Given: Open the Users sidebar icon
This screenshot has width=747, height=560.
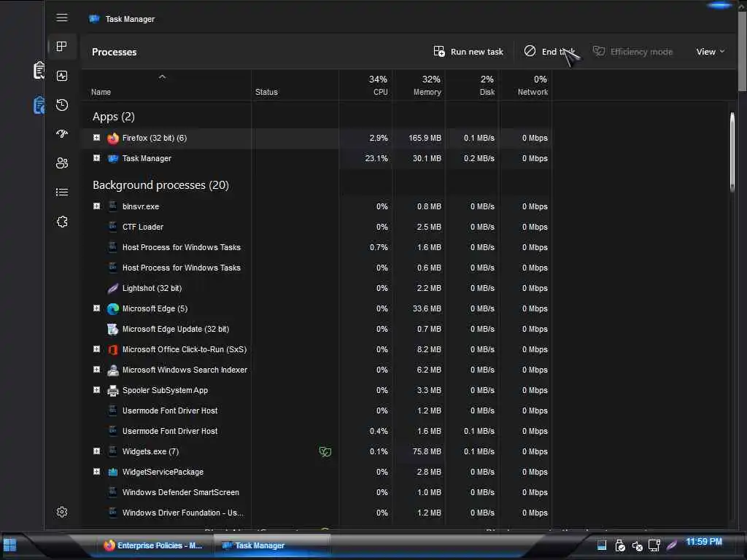Looking at the screenshot, I should [x=62, y=163].
